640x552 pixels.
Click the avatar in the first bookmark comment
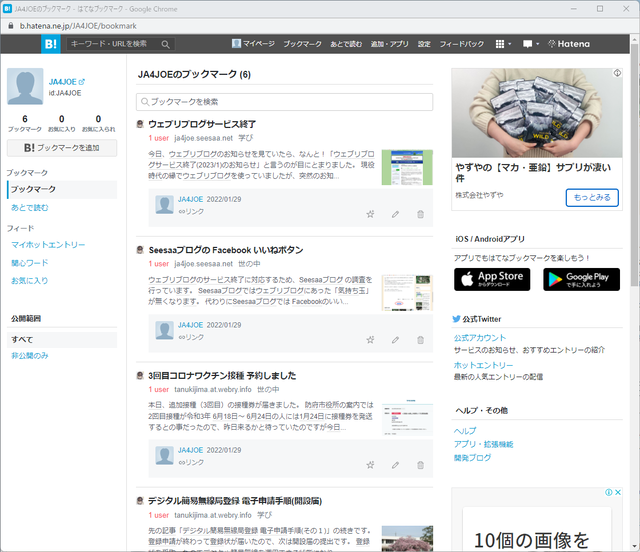point(164,205)
